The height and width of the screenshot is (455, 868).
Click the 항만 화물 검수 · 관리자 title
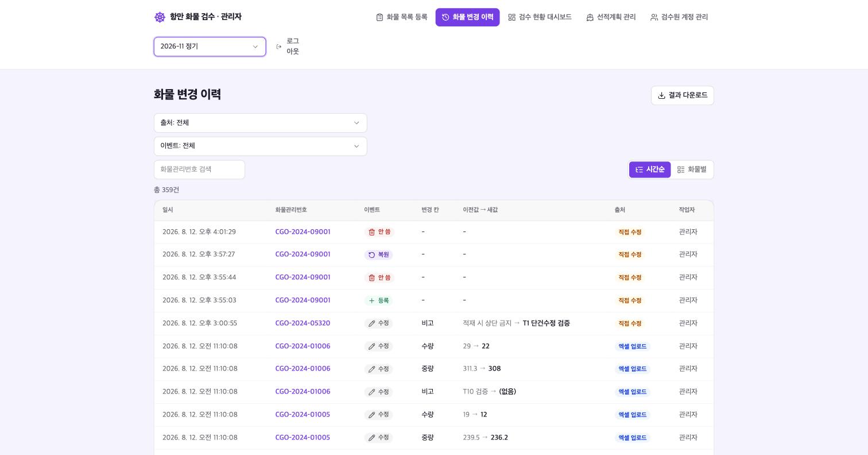click(x=206, y=17)
